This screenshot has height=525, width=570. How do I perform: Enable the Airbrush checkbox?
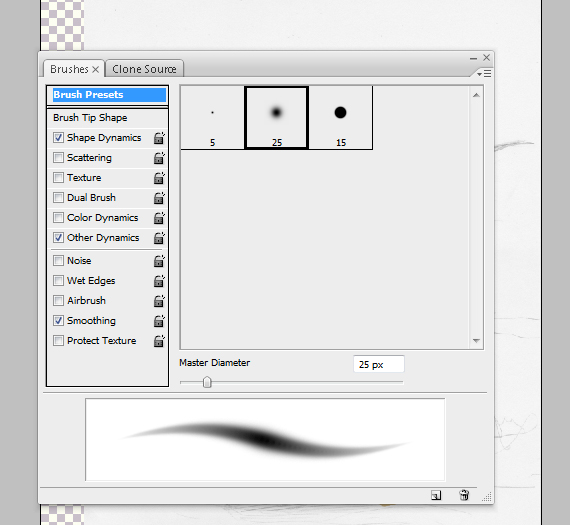(58, 300)
